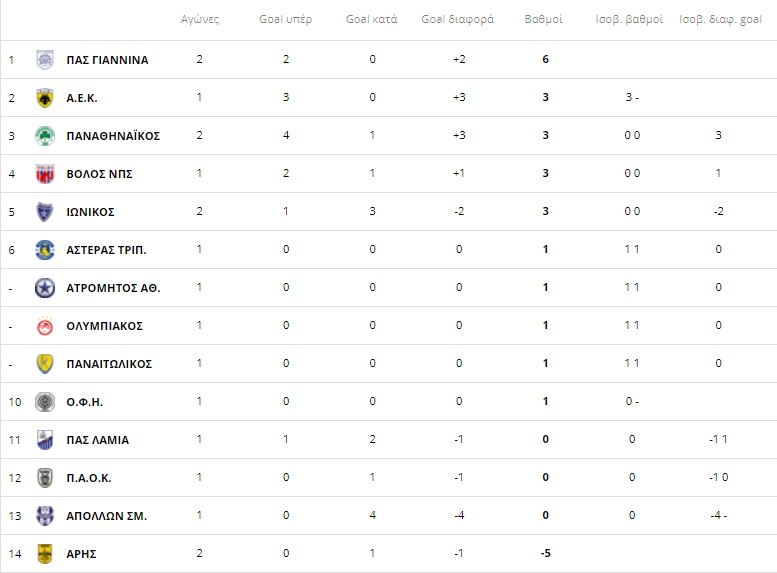Select the Ο.Φ.Η. team name
This screenshot has height=573, width=777.
pyautogui.click(x=85, y=402)
